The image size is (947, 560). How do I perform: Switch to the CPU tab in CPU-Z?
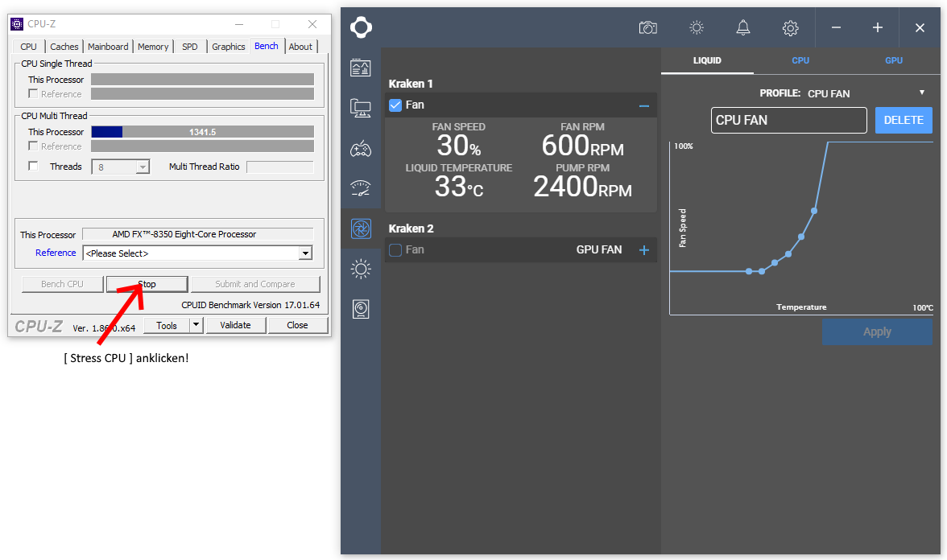(28, 47)
